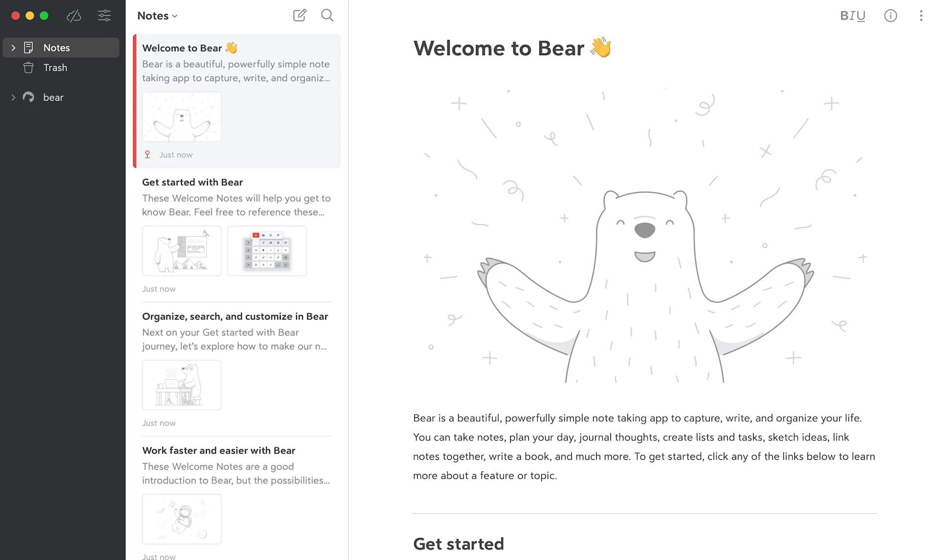The image size is (939, 560).
Task: Toggle italic formatting with the I icon
Action: [854, 16]
